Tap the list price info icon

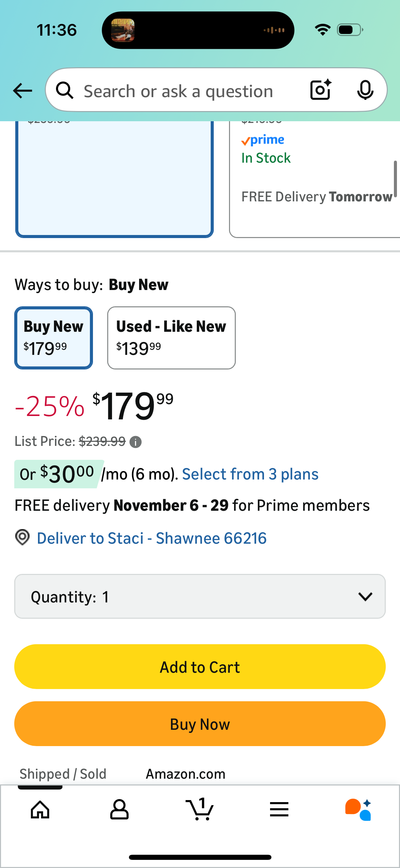click(136, 442)
